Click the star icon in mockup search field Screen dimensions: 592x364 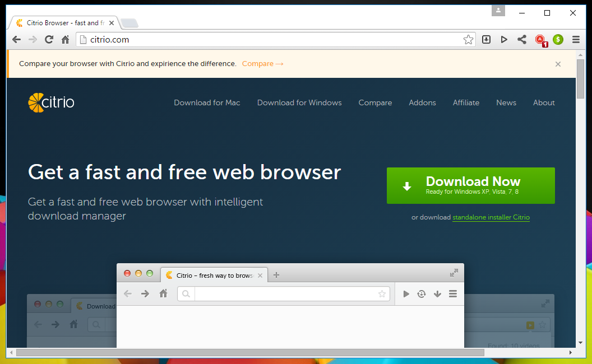[x=382, y=294]
